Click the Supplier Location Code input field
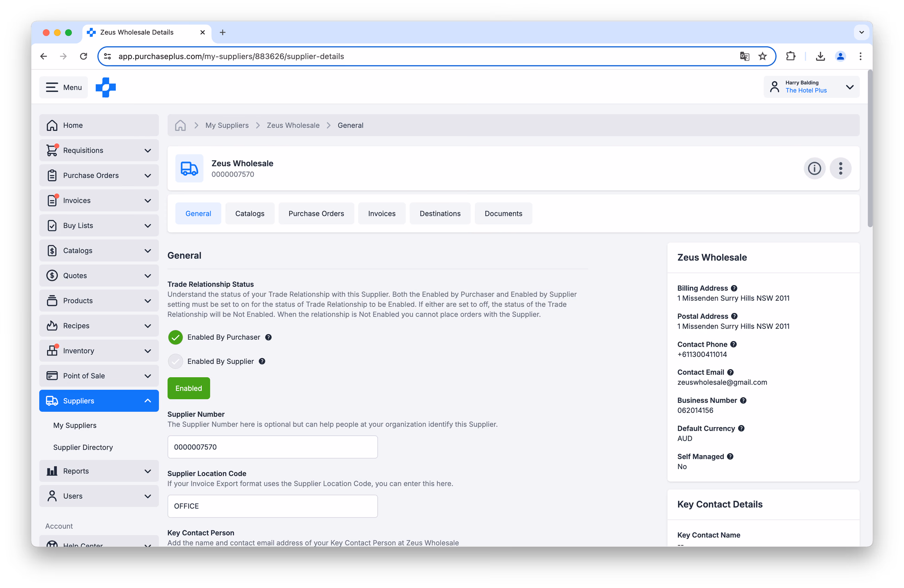The width and height of the screenshot is (904, 588). (x=273, y=506)
